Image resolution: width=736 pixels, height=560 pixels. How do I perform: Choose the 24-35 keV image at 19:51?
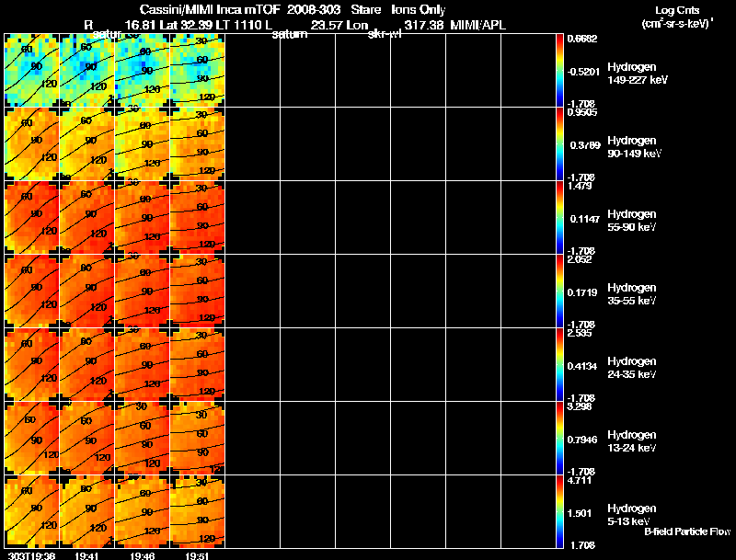pyautogui.click(x=197, y=364)
